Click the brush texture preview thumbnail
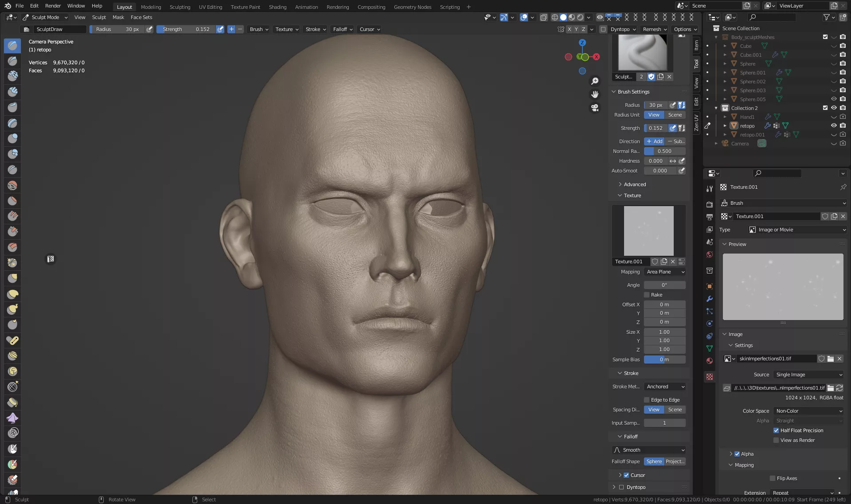This screenshot has height=504, width=851. [648, 231]
